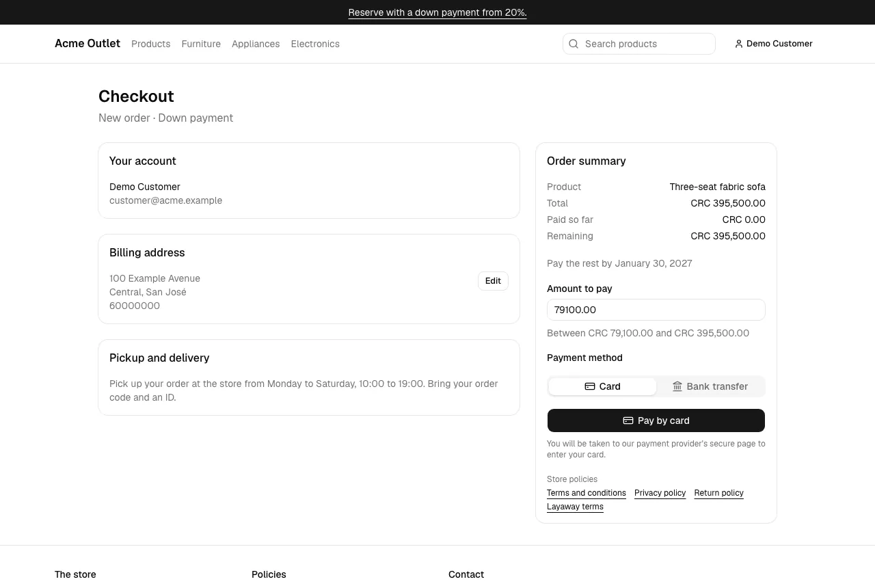The image size is (875, 588).
Task: Click The store footer heading
Action: point(75,574)
